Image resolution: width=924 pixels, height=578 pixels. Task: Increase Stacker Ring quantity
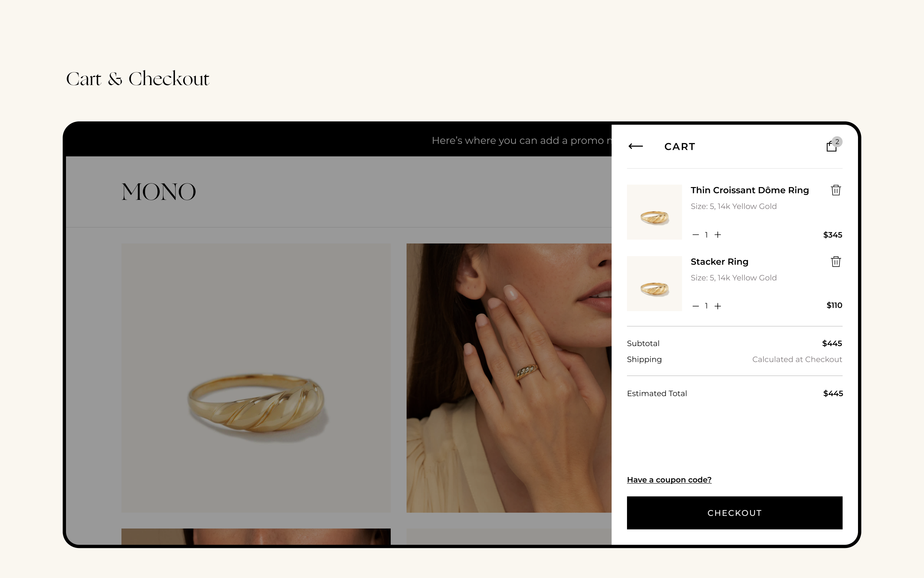coord(717,306)
